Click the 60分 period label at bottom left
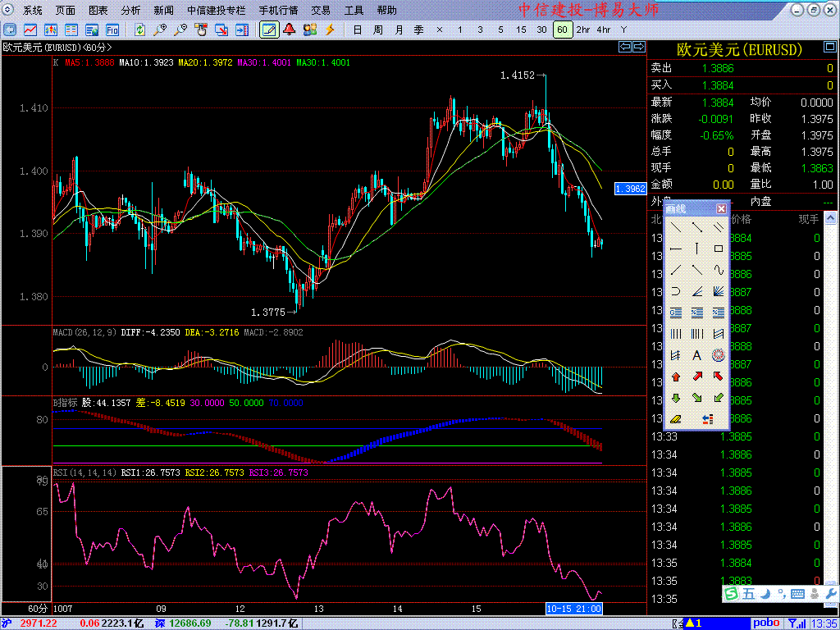The height and width of the screenshot is (630, 840). [x=38, y=609]
